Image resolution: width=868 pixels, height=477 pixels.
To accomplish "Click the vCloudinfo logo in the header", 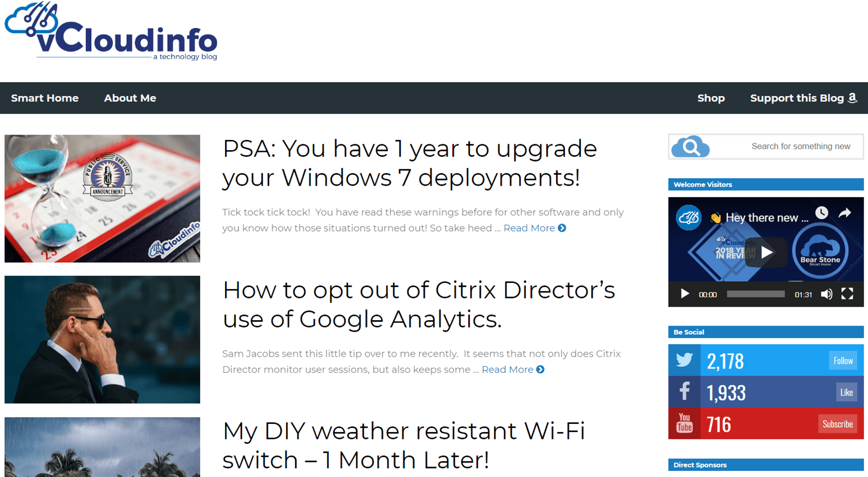I will pyautogui.click(x=111, y=31).
